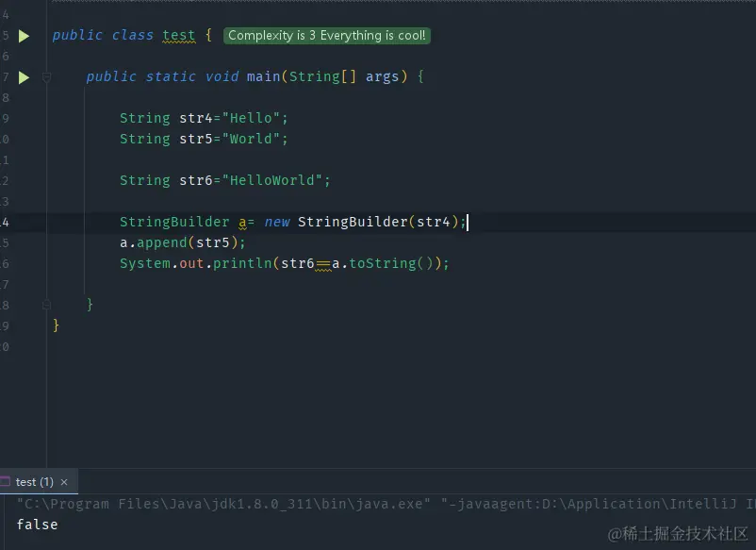Click the false output in console
The image size is (756, 550).
[x=37, y=525]
